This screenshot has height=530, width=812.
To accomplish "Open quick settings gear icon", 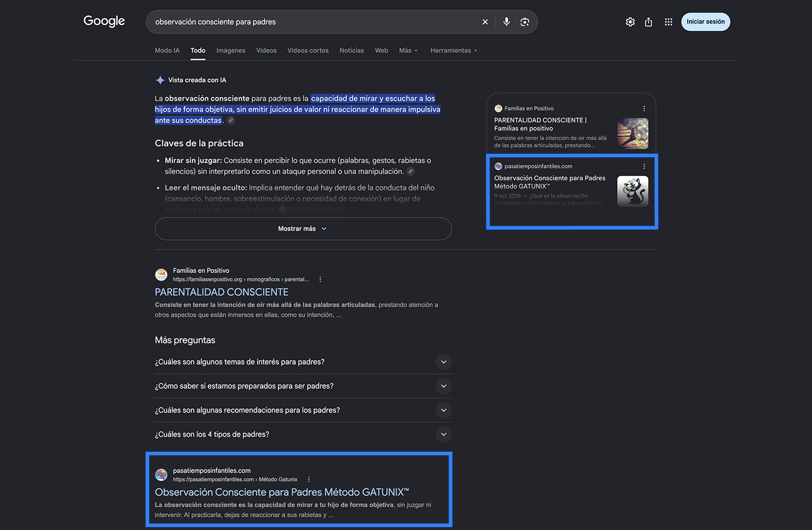I will coord(630,22).
